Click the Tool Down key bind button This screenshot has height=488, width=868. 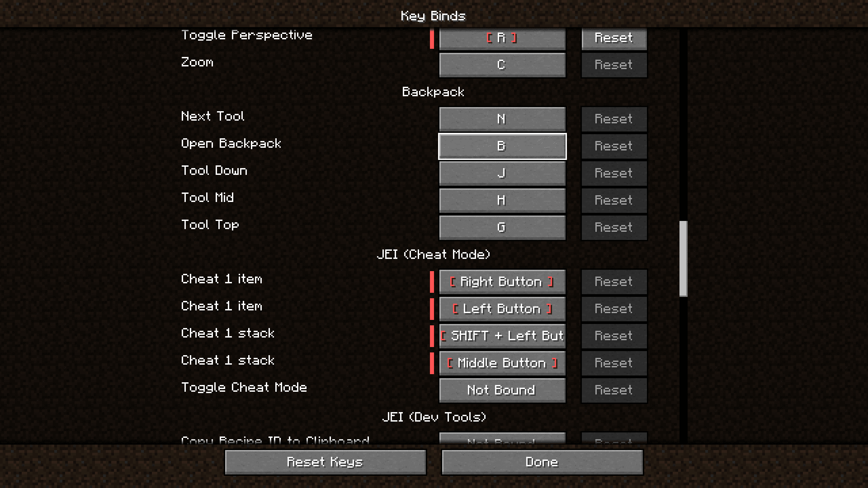pos(501,173)
